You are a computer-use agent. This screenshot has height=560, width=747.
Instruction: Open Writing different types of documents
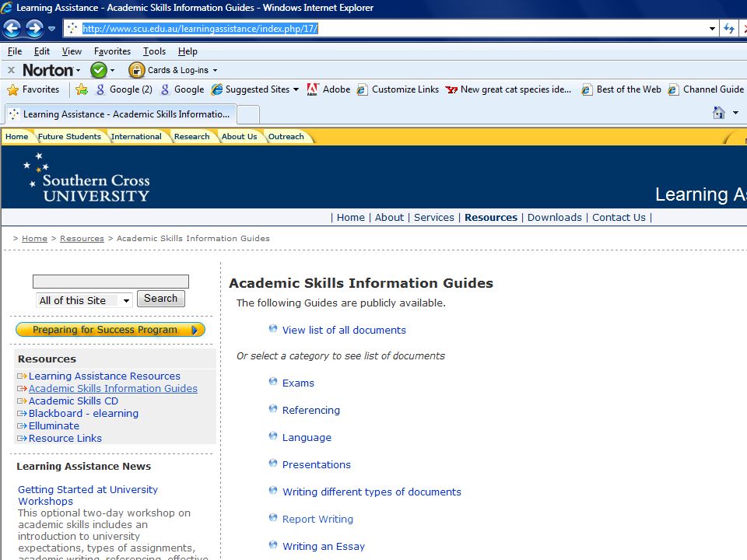coord(372,492)
